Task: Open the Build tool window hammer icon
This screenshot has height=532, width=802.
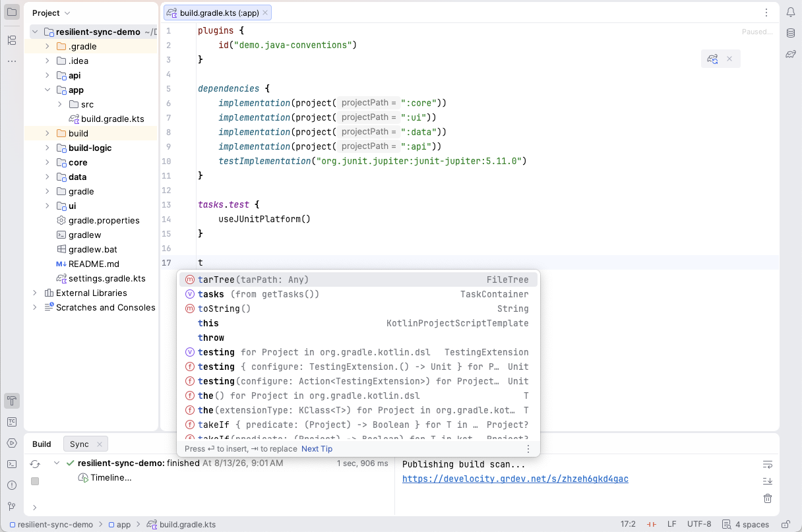Action: coord(12,400)
